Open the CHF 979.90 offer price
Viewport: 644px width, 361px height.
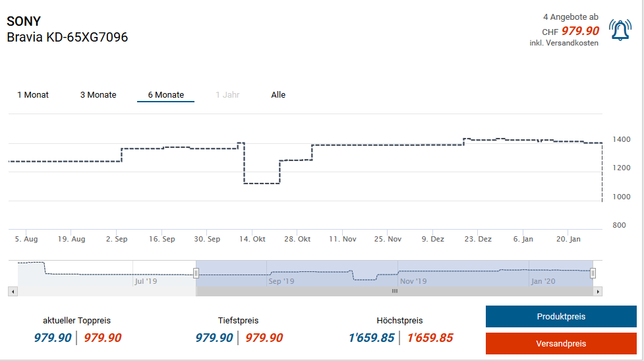point(580,31)
